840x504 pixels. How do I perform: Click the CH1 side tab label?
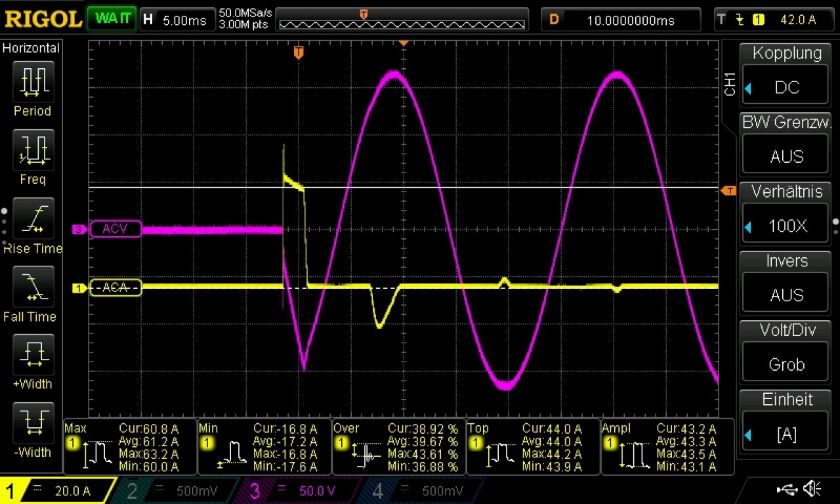(729, 85)
